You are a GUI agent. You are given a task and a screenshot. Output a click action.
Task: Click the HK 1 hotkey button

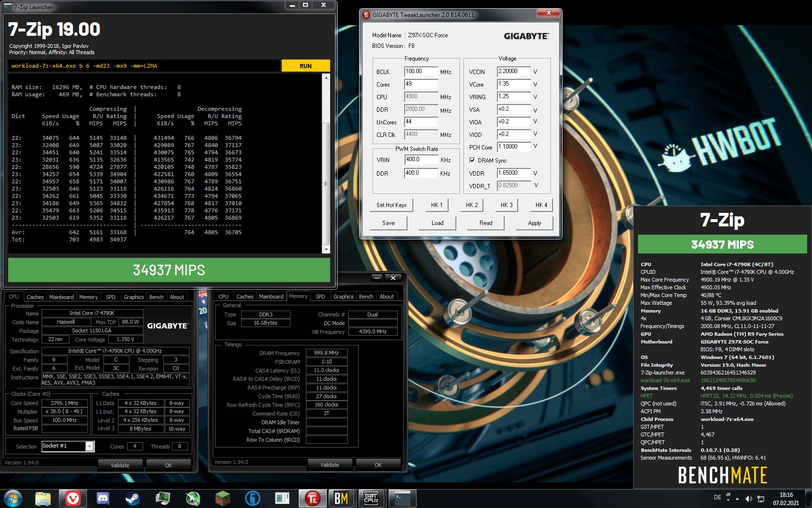[x=437, y=205]
